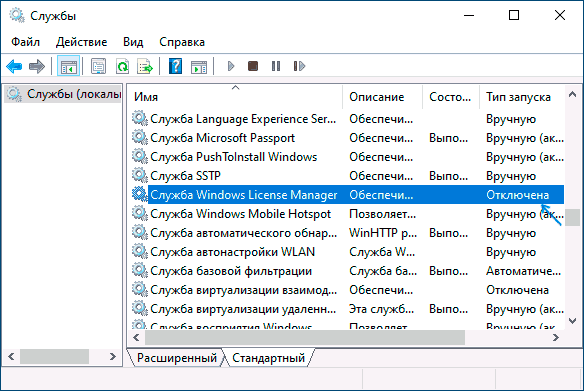Viewport: 584px width, 391px height.
Task: Sort by the Имя column header
Action: tap(236, 97)
